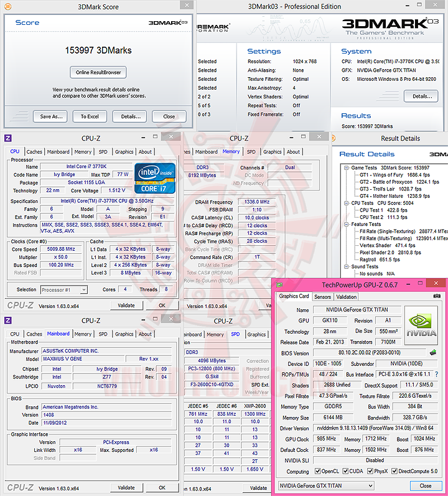
Task: Select CPU Test 1 result row
Action: (x=383, y=210)
